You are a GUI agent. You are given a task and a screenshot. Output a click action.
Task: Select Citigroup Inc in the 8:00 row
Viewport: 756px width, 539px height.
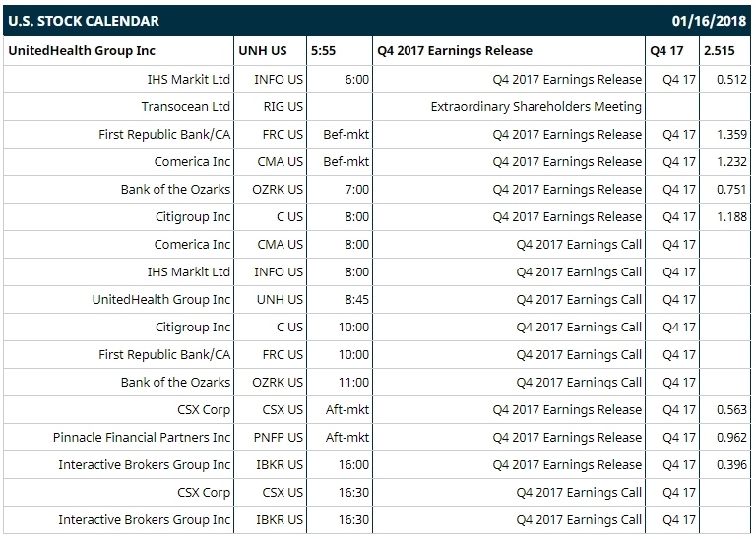[193, 216]
